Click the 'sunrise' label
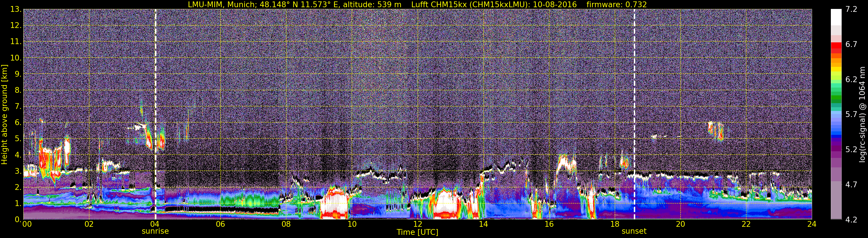 [x=155, y=231]
